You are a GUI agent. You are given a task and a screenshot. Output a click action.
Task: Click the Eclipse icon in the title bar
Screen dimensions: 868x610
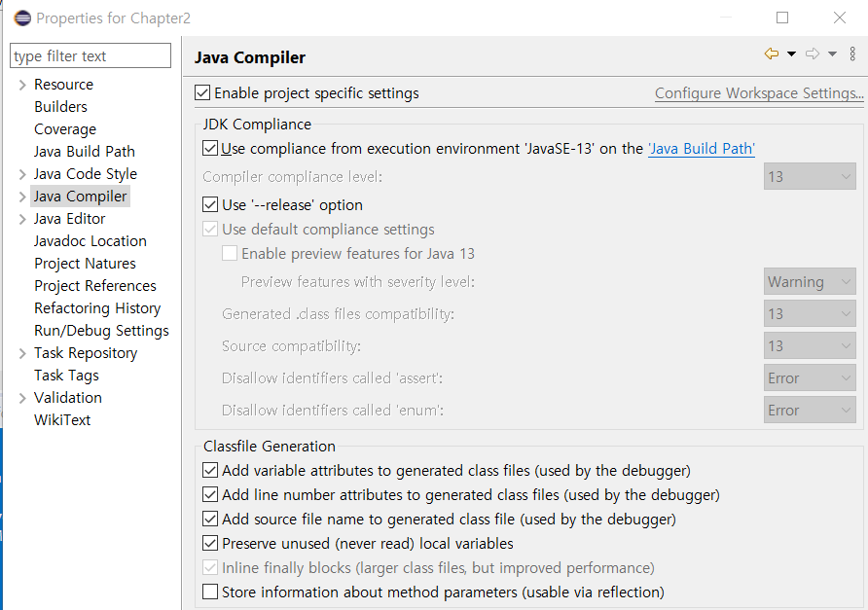point(22,18)
